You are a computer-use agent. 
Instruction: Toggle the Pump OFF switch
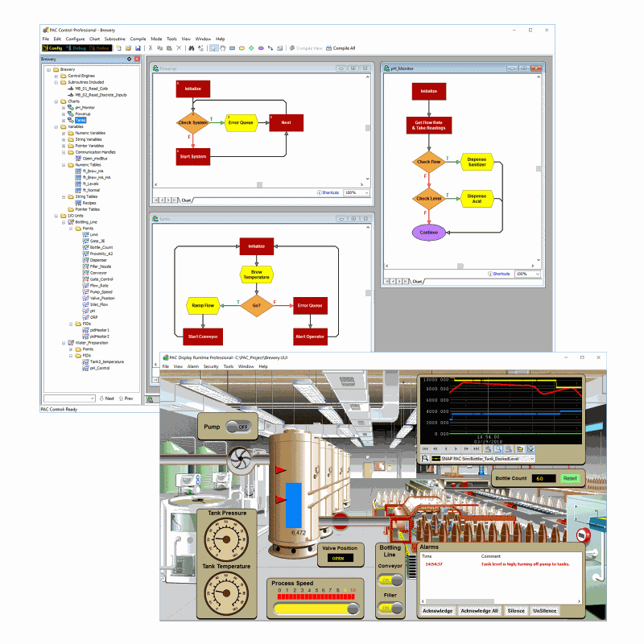[x=237, y=427]
